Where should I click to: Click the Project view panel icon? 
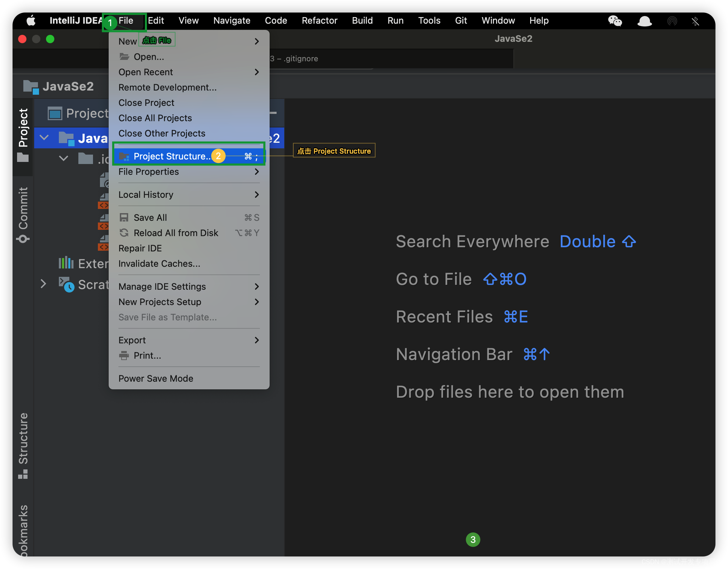pos(55,114)
